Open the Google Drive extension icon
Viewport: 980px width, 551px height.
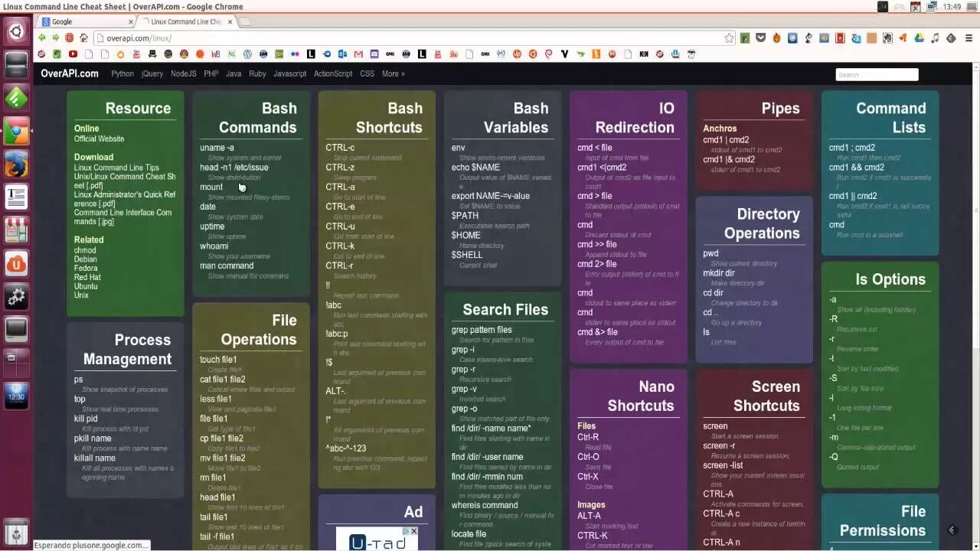tap(919, 37)
